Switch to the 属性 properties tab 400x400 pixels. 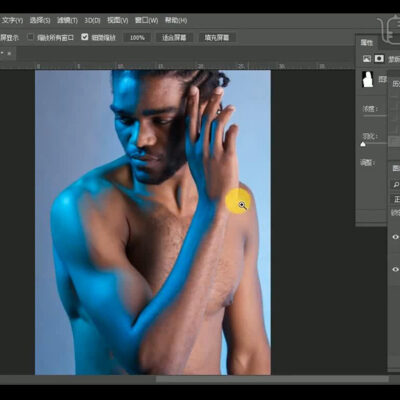(367, 43)
